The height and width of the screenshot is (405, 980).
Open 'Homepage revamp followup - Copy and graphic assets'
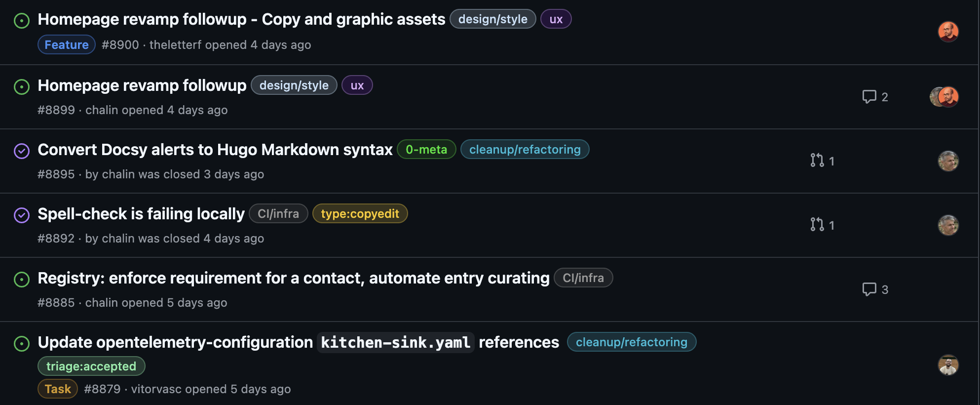tap(241, 19)
